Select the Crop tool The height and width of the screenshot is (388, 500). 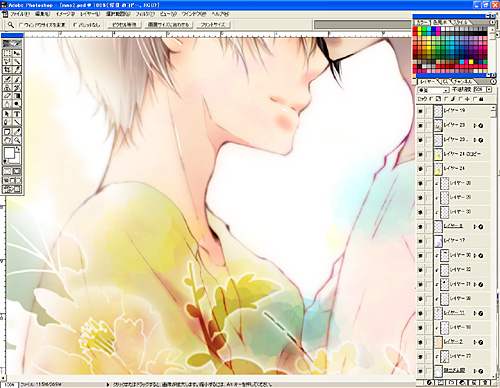click(7, 69)
